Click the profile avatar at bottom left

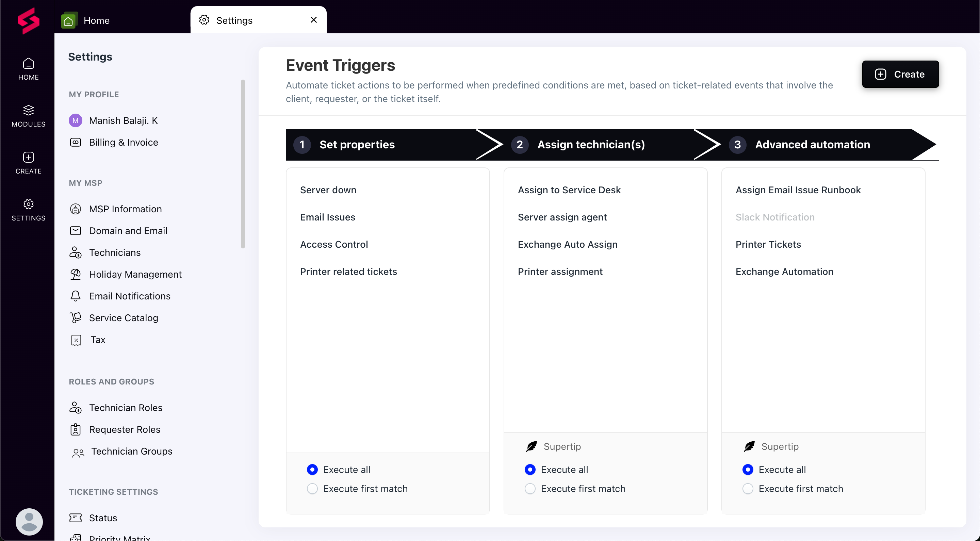pos(29,521)
